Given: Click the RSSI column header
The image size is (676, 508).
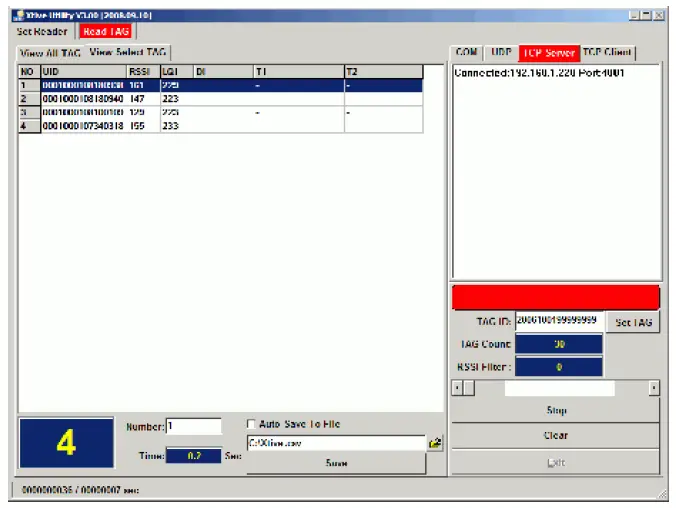Looking at the screenshot, I should tap(144, 72).
